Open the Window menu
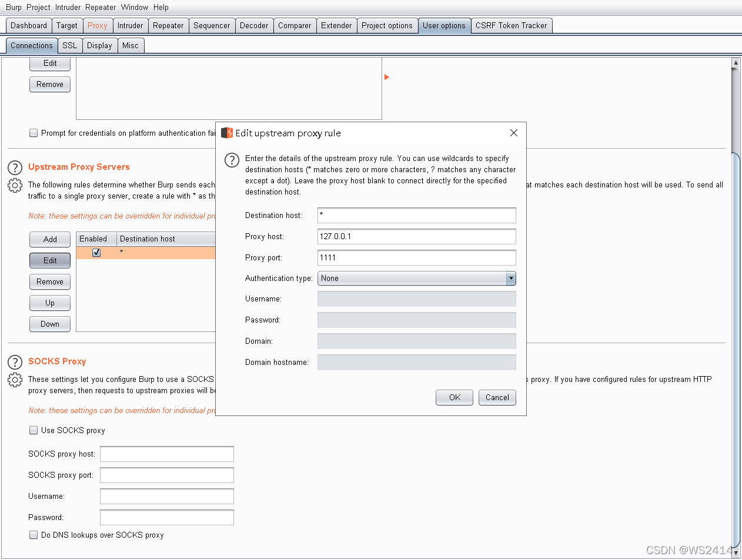Screen dimensions: 742x560 [x=135, y=7]
